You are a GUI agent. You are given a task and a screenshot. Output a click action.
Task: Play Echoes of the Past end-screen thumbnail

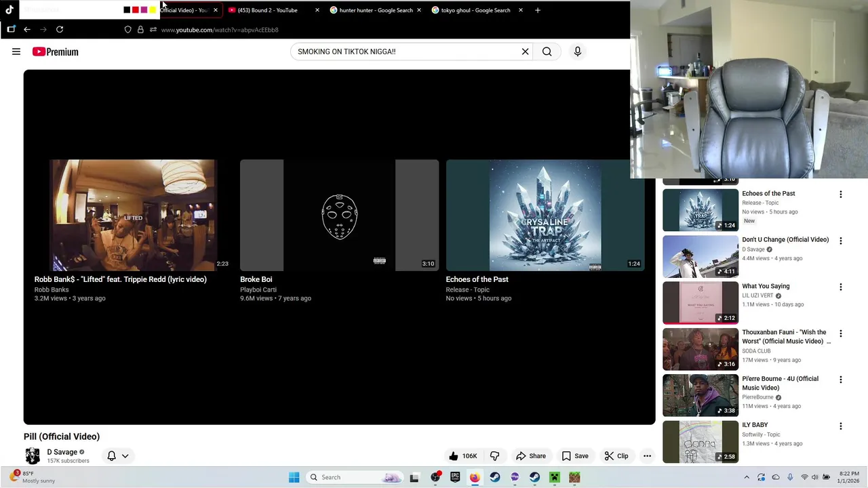[545, 216]
